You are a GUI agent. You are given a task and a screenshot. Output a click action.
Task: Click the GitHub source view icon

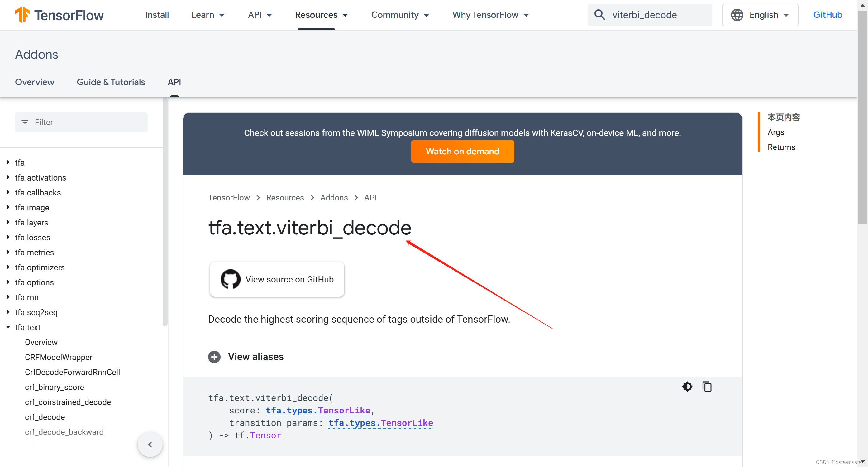(x=230, y=279)
